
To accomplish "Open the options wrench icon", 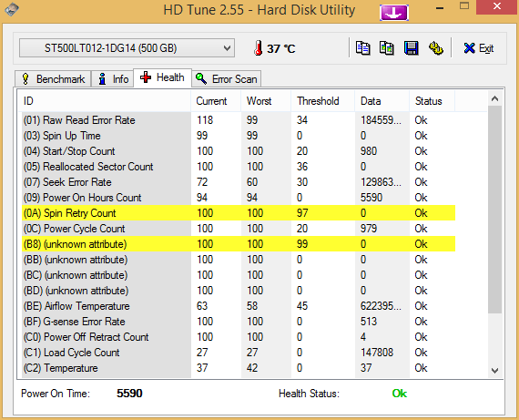I will [x=436, y=48].
